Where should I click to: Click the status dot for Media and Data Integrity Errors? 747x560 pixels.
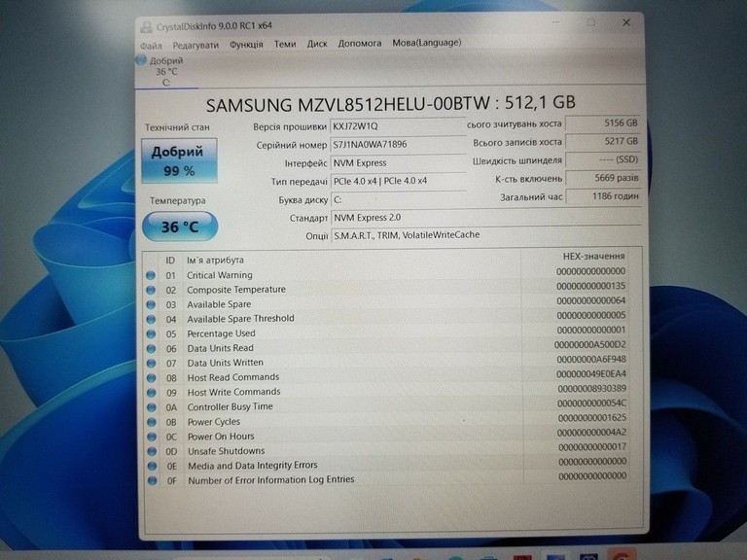152,467
